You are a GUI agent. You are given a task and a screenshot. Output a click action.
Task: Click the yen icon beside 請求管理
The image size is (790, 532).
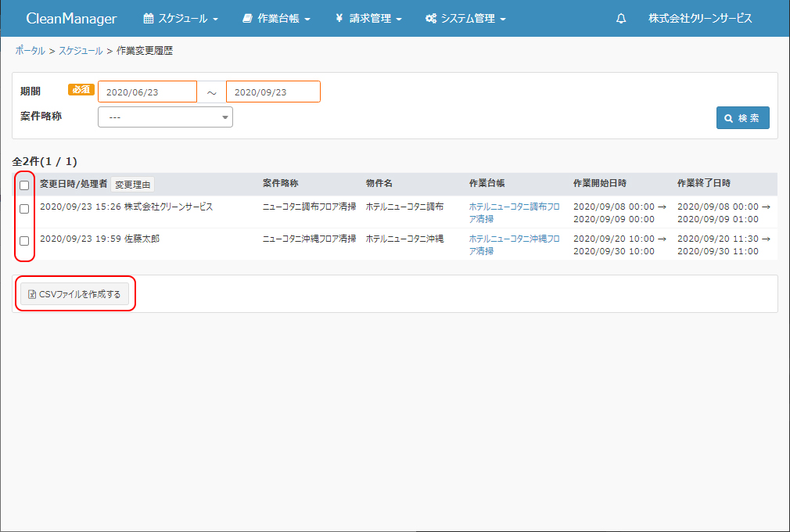coord(339,19)
